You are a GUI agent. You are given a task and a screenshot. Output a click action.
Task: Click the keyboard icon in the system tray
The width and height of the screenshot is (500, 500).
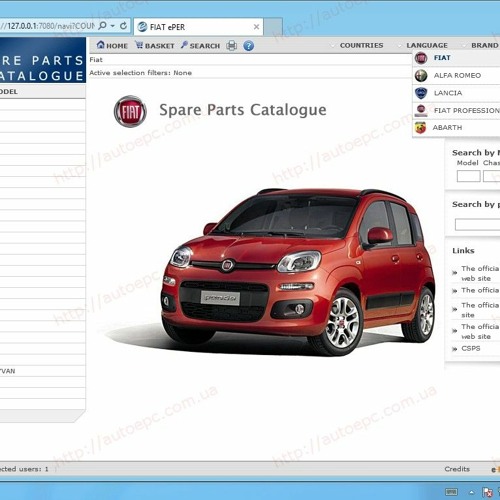coord(451,492)
